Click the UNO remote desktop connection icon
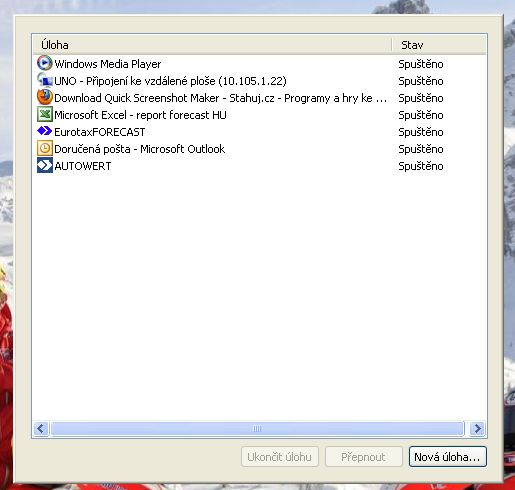 pos(45,80)
